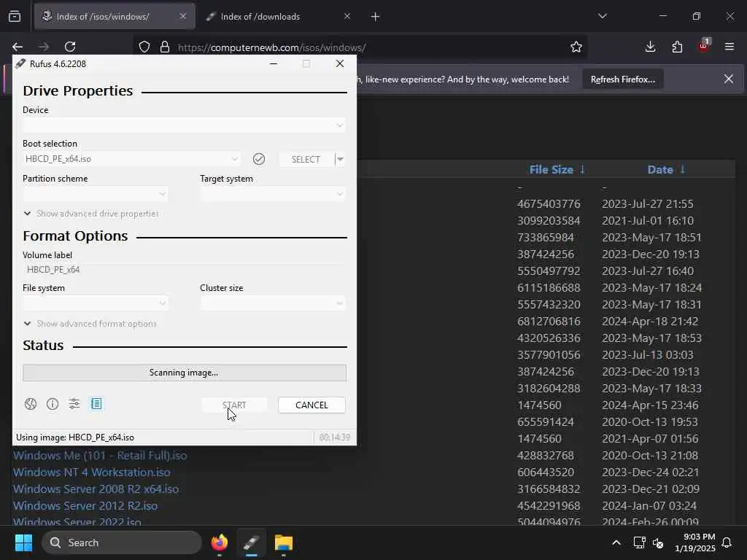Viewport: 747px width, 560px height.
Task: Click the Rufus taskbar icon
Action: (252, 542)
